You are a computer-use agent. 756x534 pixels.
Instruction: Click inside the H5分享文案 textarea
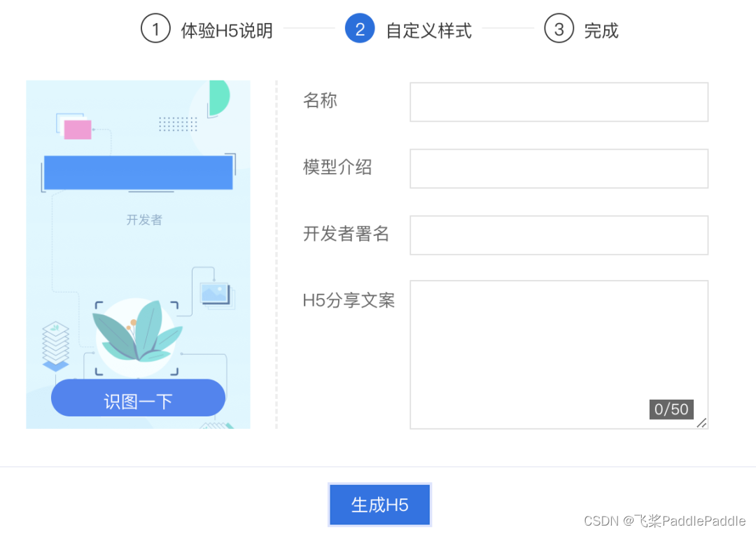click(559, 343)
